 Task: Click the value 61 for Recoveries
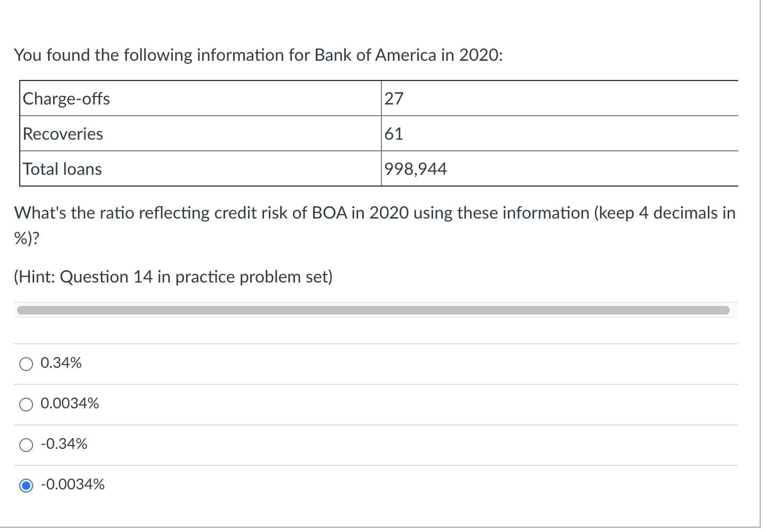394,134
